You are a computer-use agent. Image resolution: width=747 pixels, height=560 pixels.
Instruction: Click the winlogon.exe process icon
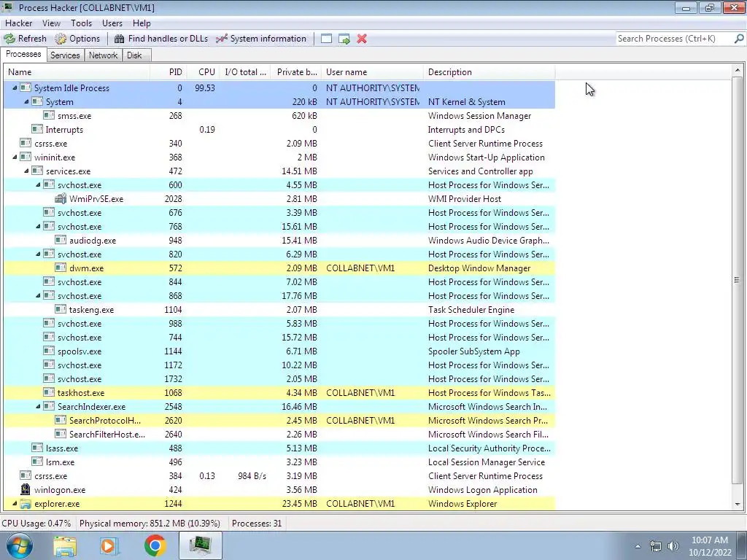click(x=26, y=489)
